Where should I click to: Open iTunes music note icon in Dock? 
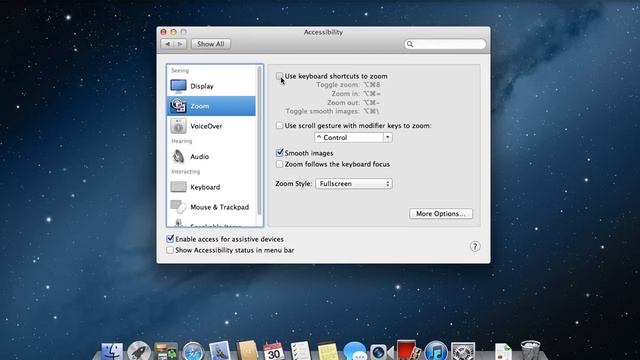[436, 351]
